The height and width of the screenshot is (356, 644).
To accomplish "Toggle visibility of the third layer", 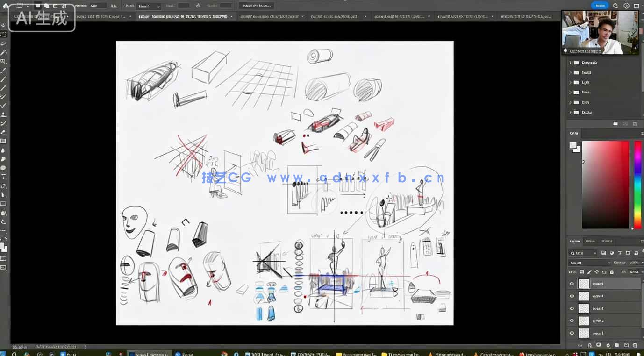I will coord(572,308).
